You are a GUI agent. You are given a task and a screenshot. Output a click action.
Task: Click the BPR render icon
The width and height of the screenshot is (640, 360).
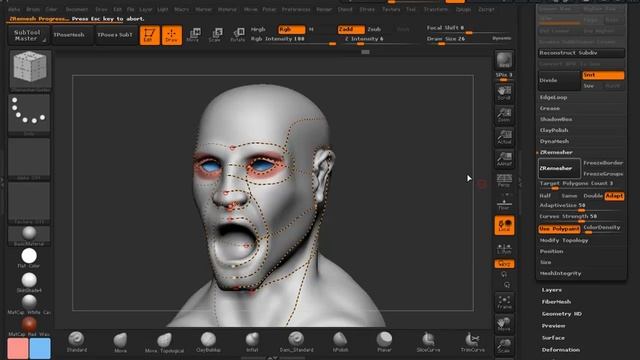pyautogui.click(x=504, y=60)
